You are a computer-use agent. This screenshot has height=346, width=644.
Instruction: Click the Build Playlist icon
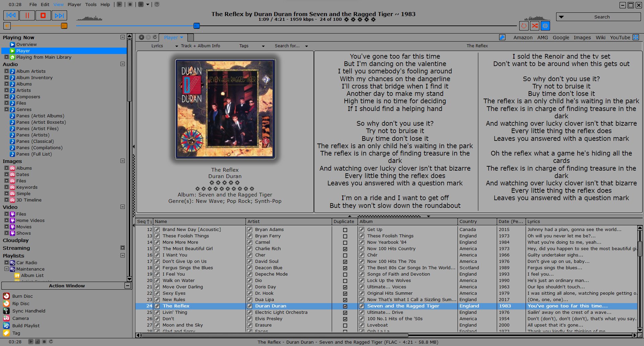point(6,326)
